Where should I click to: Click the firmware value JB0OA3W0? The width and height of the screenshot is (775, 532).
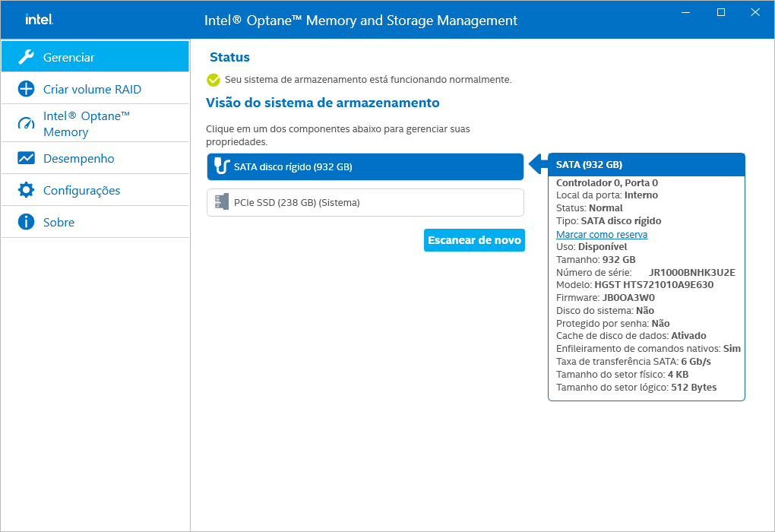[x=628, y=298]
